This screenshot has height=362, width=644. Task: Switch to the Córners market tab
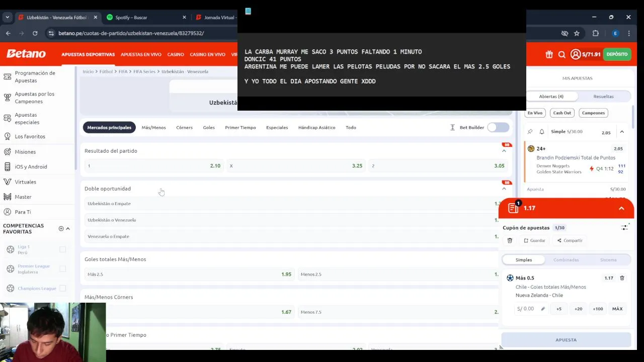pyautogui.click(x=184, y=127)
